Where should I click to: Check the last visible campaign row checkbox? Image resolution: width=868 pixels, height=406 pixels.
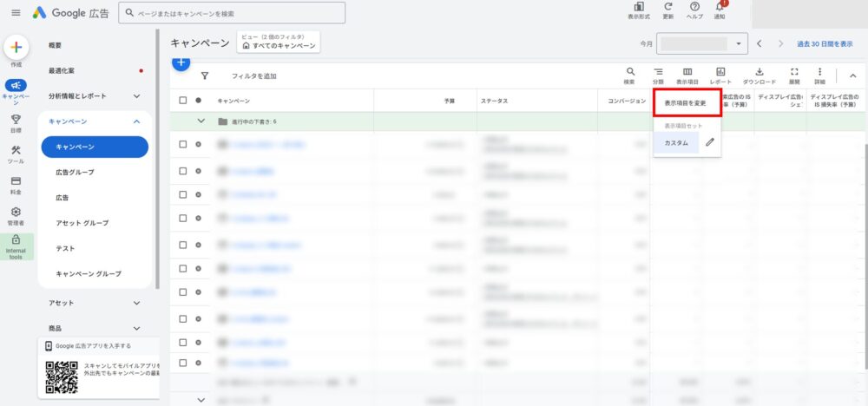click(182, 363)
